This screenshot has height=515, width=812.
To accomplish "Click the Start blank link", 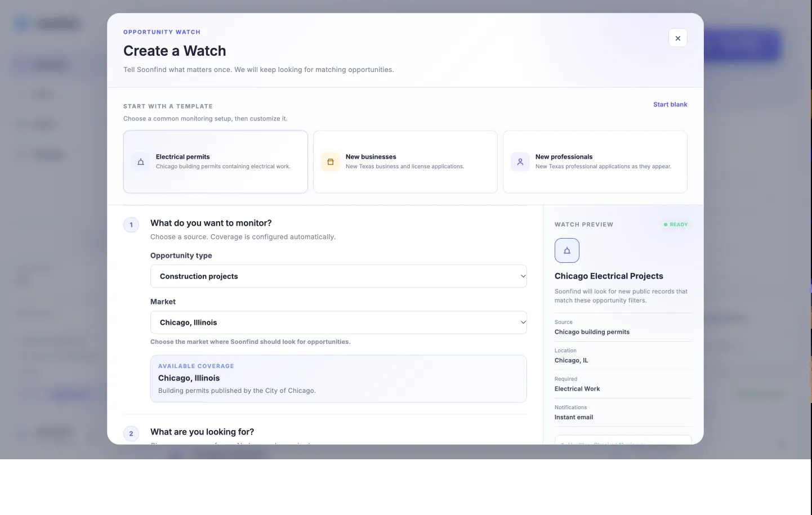I will point(670,105).
